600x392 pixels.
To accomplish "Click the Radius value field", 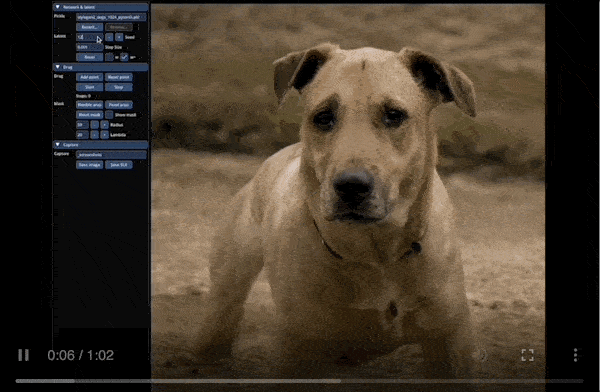I will [x=82, y=125].
